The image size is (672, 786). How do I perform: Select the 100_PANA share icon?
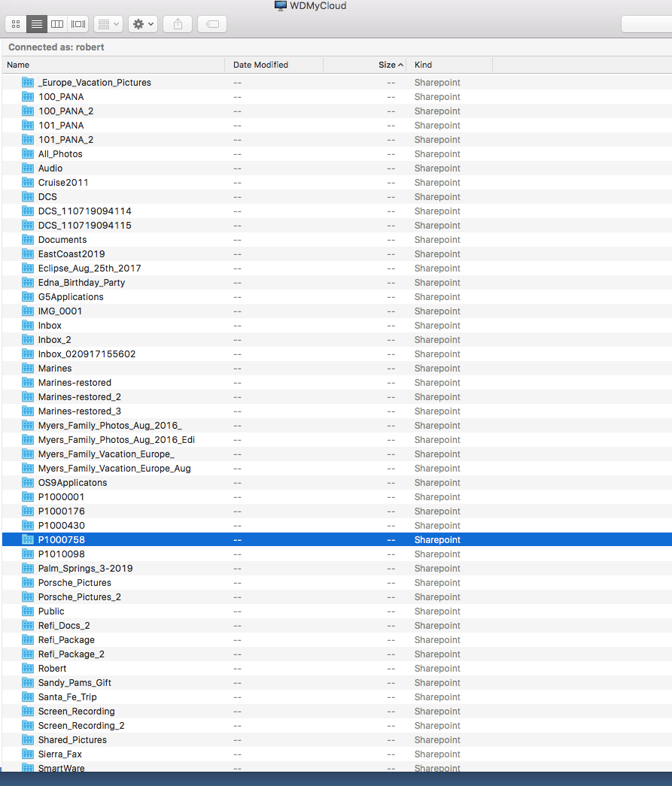point(28,97)
